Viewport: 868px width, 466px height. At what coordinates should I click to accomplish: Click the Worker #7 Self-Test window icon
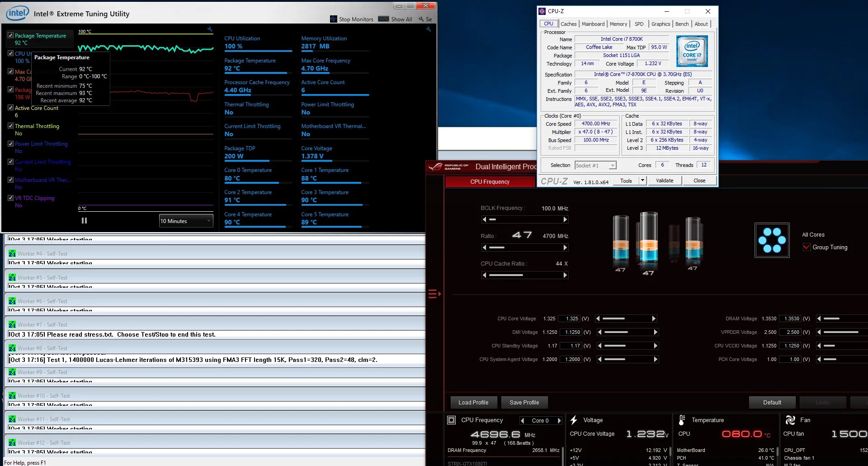[x=12, y=325]
